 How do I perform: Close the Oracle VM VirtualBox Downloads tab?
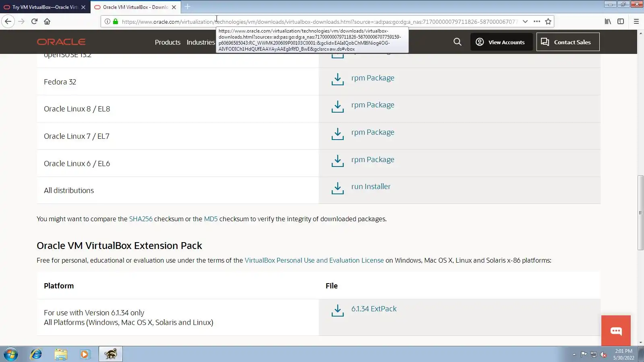(x=174, y=7)
